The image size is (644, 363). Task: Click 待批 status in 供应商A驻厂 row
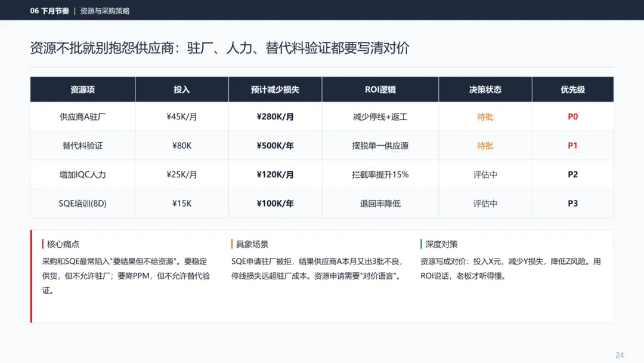(485, 117)
